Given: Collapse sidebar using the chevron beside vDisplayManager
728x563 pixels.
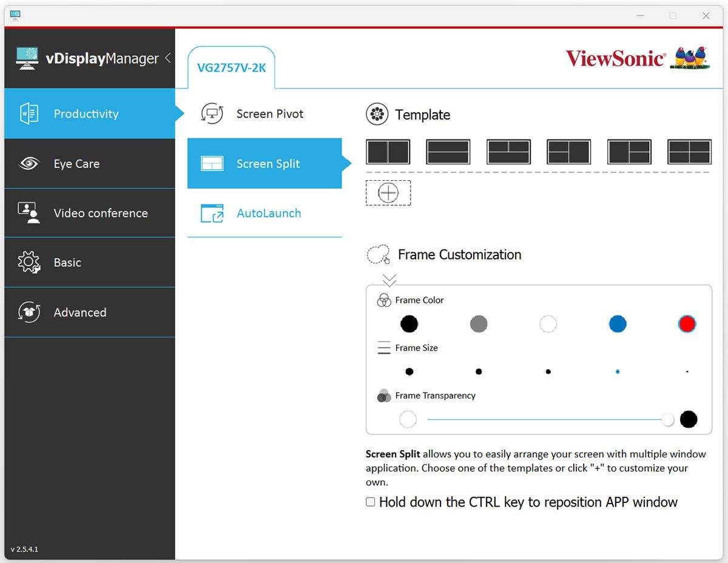Looking at the screenshot, I should (168, 58).
